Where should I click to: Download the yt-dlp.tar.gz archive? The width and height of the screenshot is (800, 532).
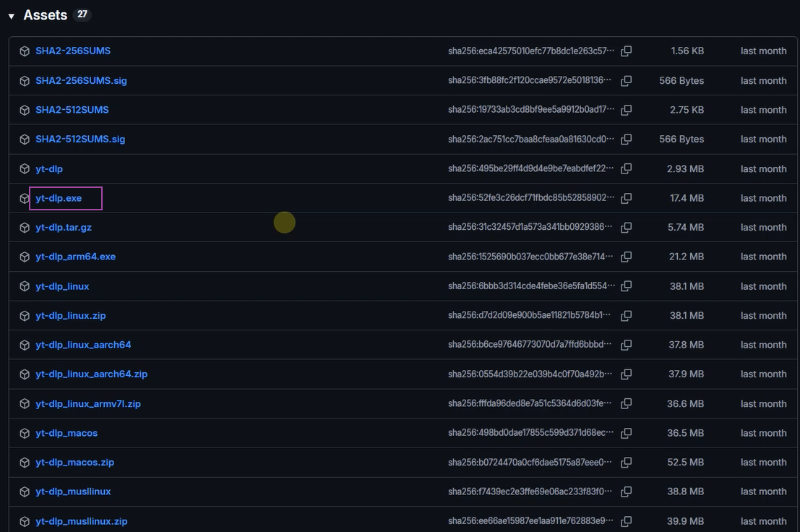(64, 228)
